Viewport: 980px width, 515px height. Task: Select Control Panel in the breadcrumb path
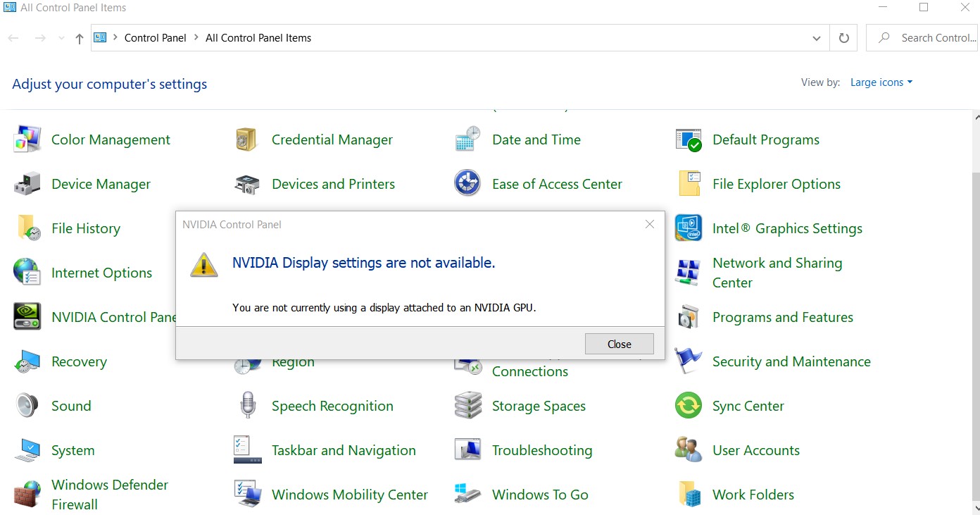coord(155,38)
